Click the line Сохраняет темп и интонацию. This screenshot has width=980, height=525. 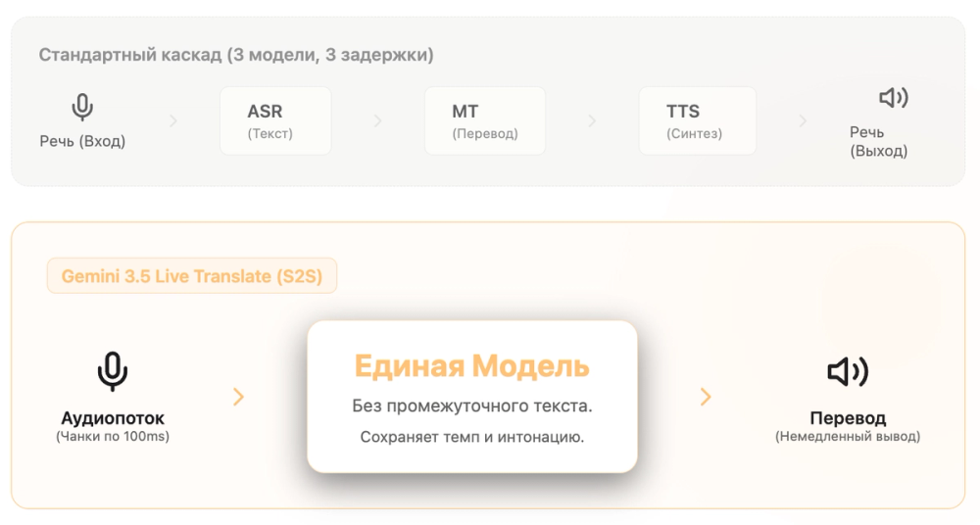click(472, 437)
